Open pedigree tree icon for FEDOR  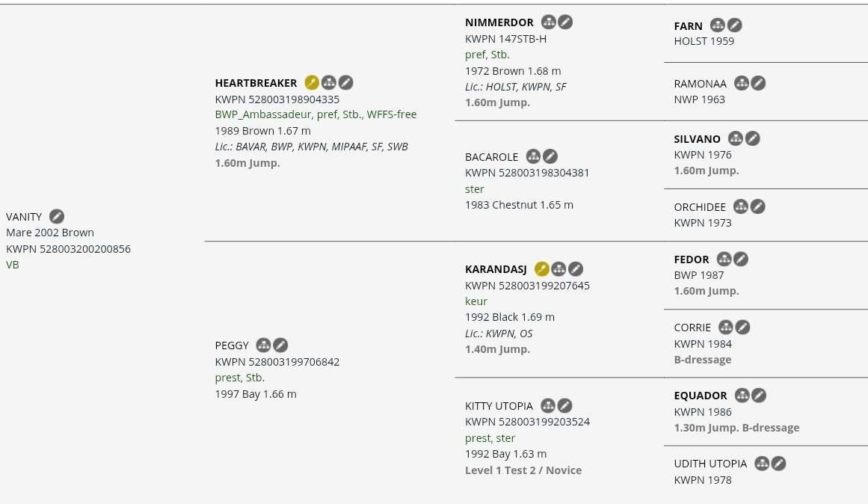pos(724,259)
